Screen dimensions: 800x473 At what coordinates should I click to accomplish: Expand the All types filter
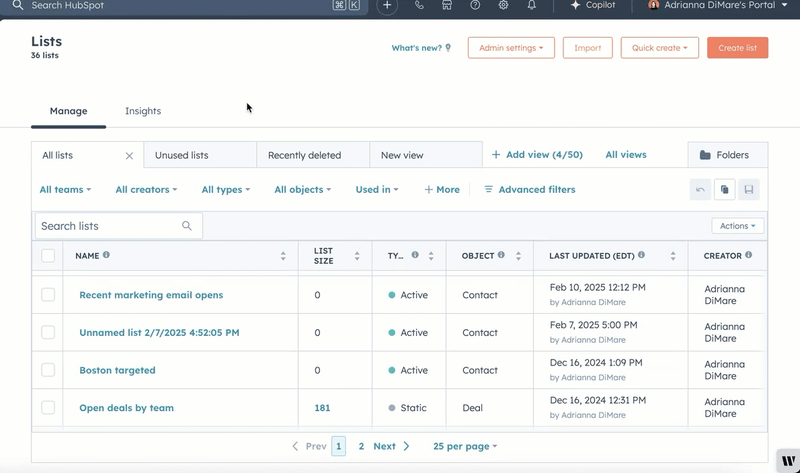226,189
